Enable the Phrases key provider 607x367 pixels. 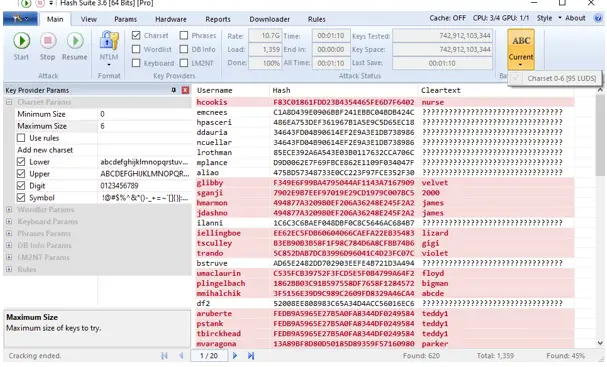coord(184,35)
